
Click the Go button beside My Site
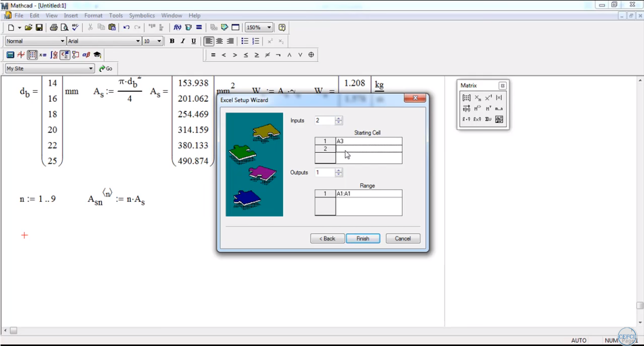(x=106, y=68)
